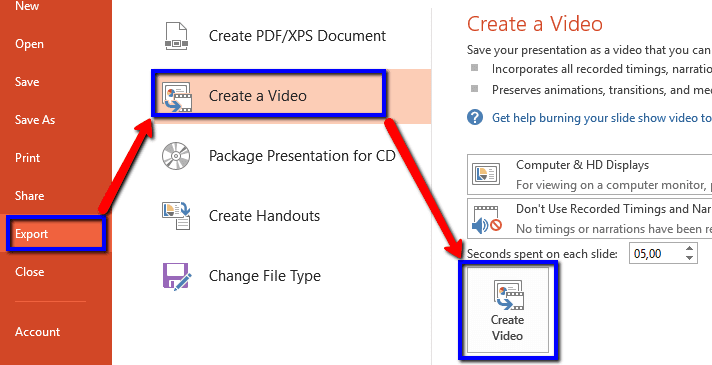
Task: Click the Create a Video heading text
Action: [535, 24]
